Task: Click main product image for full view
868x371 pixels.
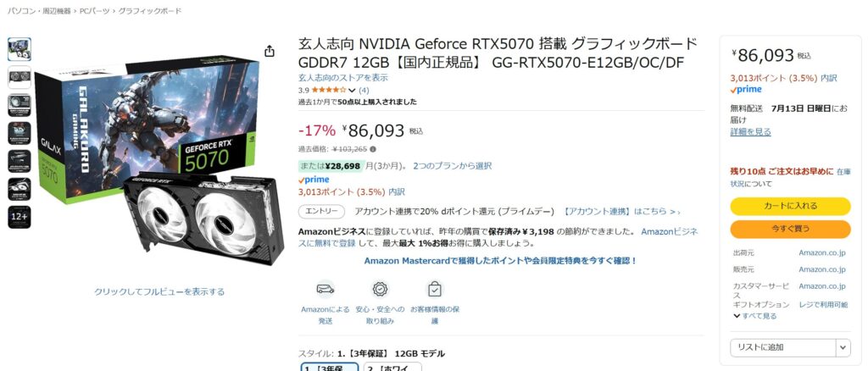Action: tap(159, 160)
